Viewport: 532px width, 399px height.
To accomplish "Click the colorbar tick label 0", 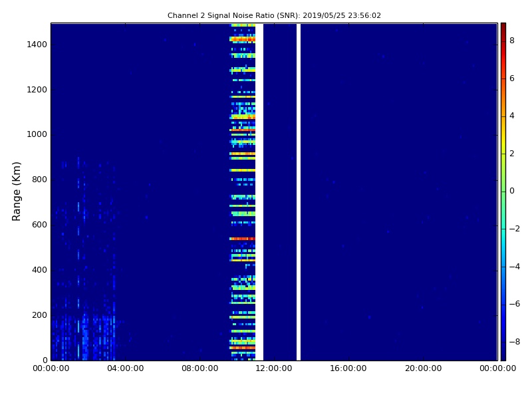I will 512,191.
